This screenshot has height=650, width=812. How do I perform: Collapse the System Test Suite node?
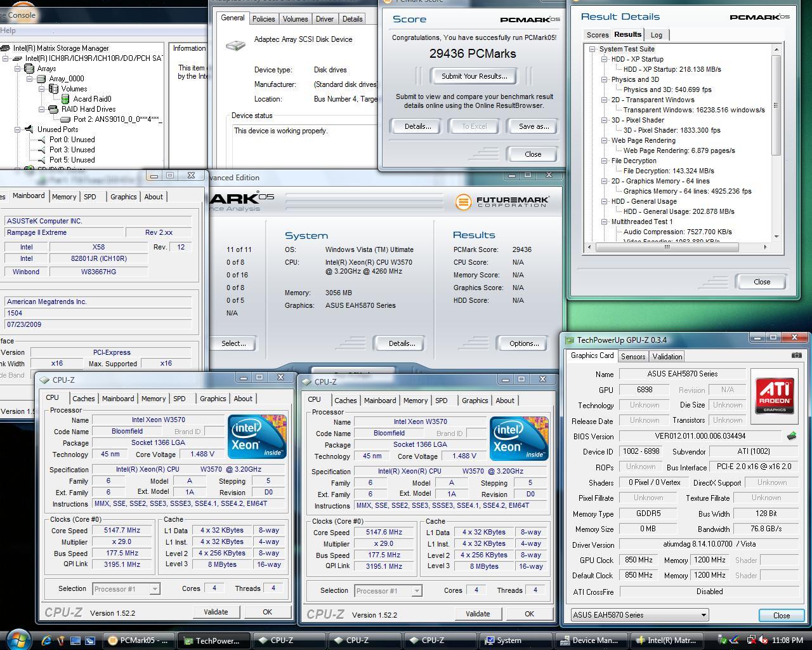tap(593, 49)
